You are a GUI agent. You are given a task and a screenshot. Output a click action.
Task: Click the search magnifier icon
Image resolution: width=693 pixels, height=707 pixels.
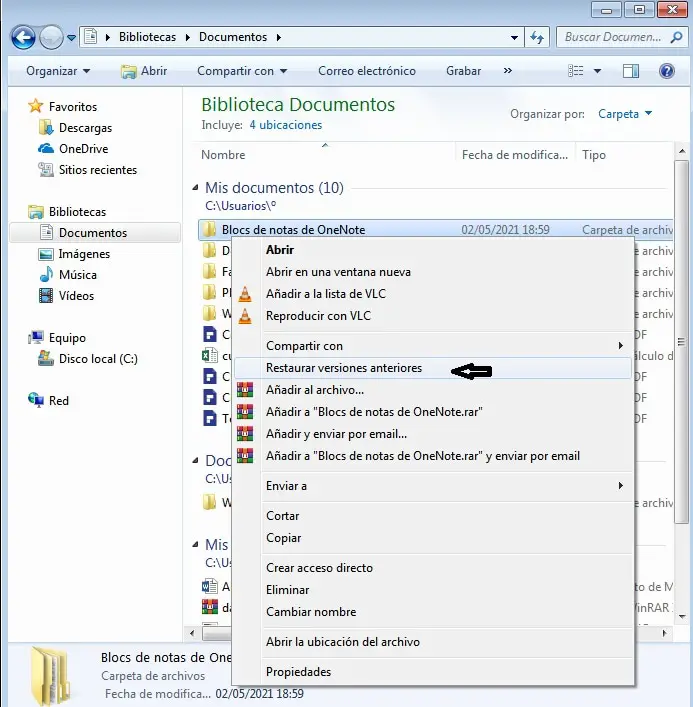point(676,37)
